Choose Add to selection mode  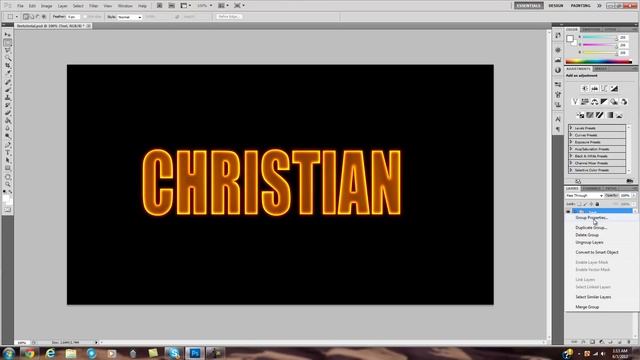coord(32,17)
